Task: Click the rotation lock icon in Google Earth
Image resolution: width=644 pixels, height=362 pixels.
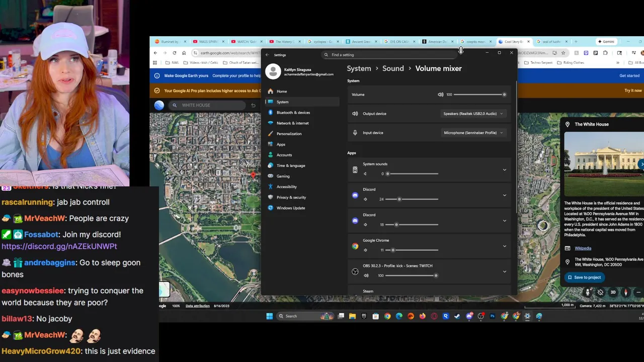Action: tap(600, 292)
